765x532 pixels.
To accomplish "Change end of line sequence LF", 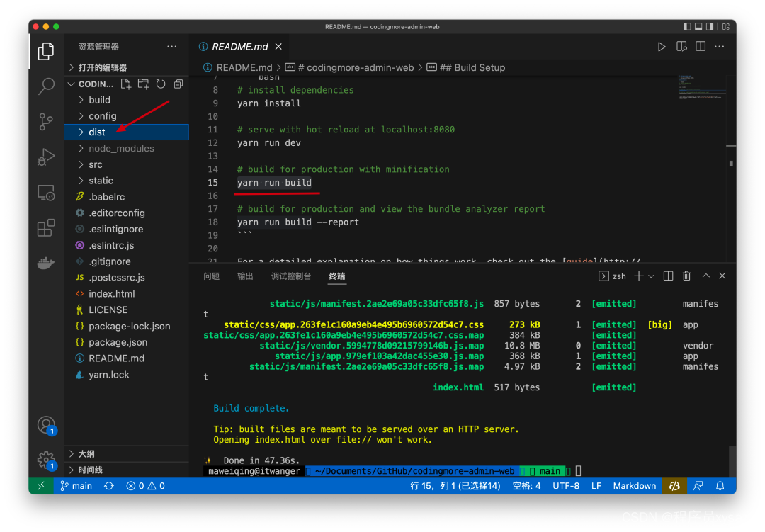I will pyautogui.click(x=596, y=486).
